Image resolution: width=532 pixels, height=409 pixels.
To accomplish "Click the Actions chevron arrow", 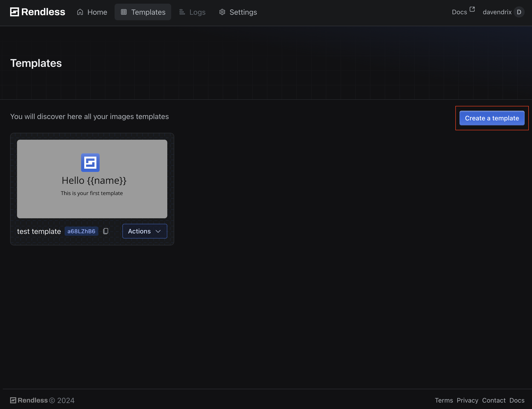I will (158, 231).
